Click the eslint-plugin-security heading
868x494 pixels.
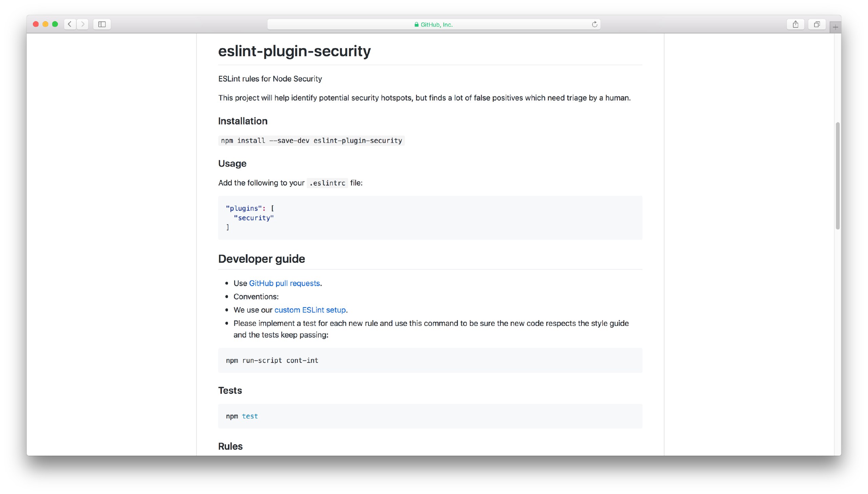[x=294, y=51]
